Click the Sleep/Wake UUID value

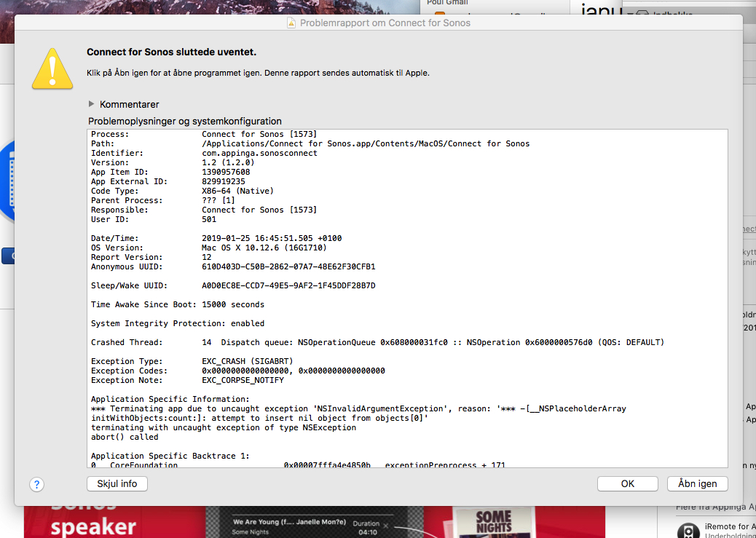point(288,285)
